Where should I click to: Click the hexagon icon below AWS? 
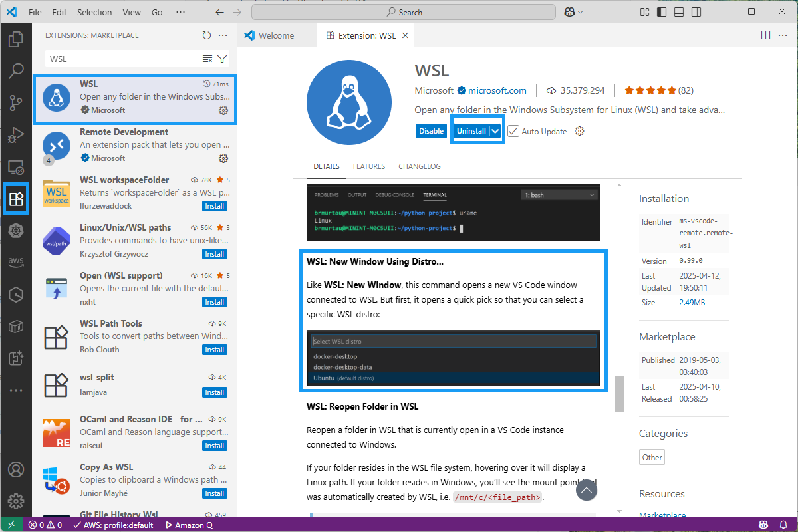tap(16, 295)
